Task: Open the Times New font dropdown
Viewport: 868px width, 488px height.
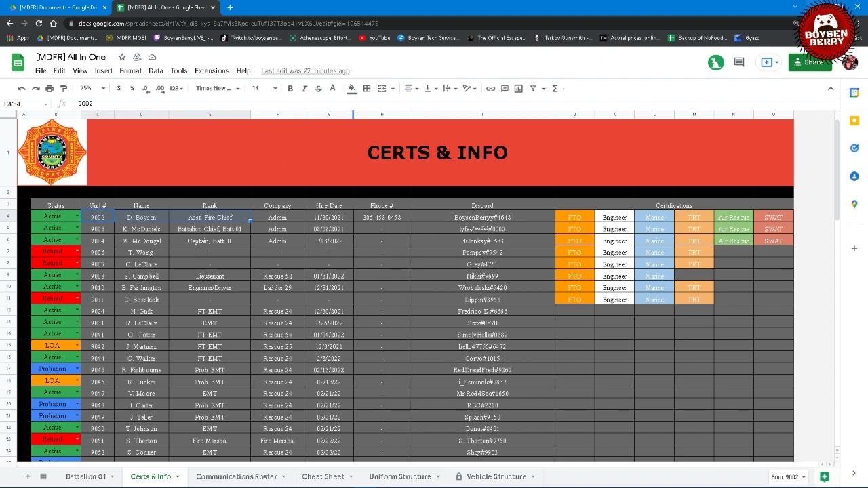Action: pos(218,89)
